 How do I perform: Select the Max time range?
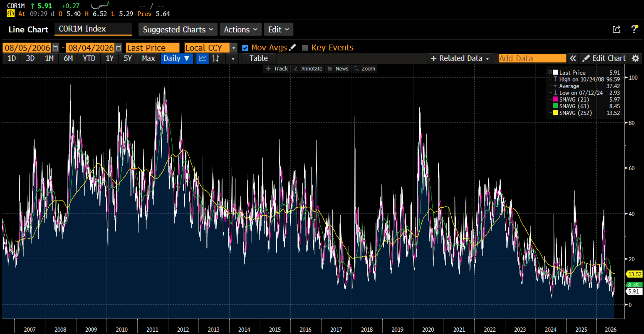click(148, 58)
